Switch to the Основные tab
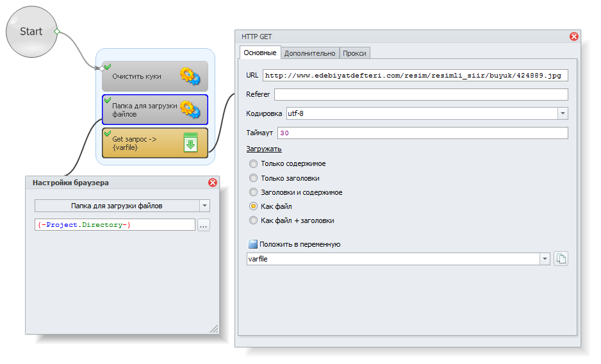This screenshot has height=364, width=601. pyautogui.click(x=260, y=53)
